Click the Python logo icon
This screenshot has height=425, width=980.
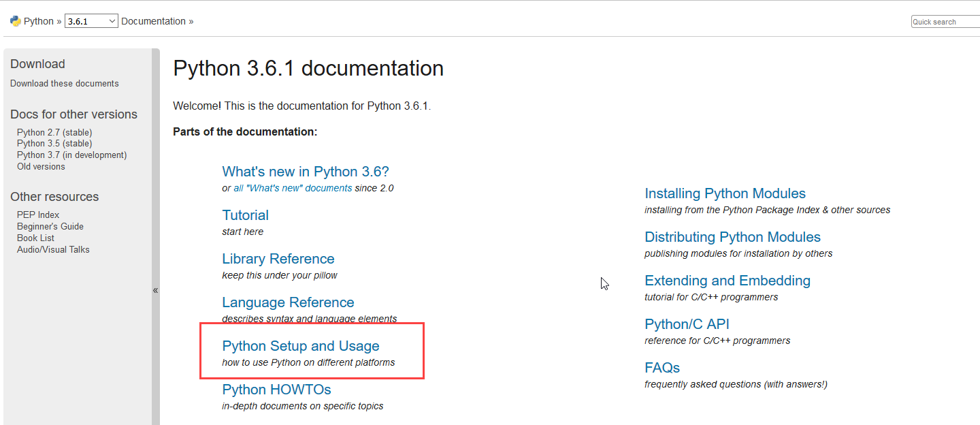coord(15,21)
